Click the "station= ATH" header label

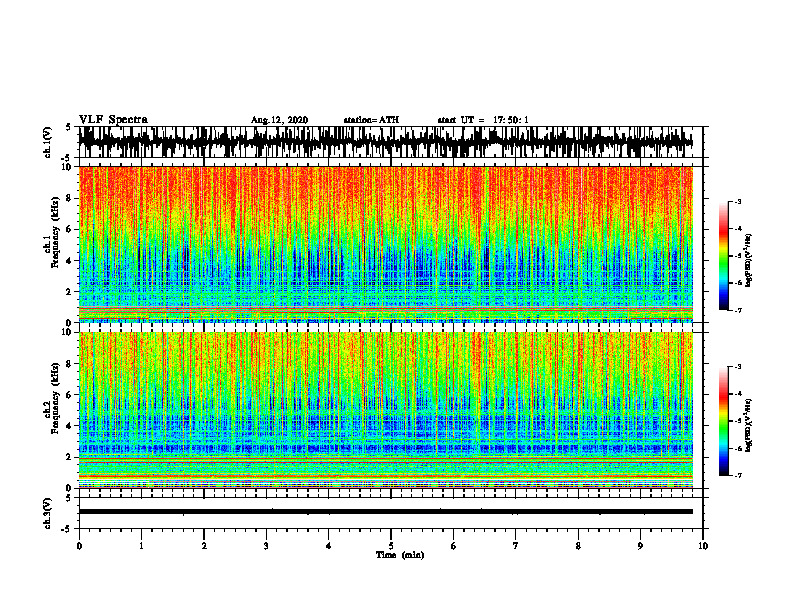click(371, 120)
